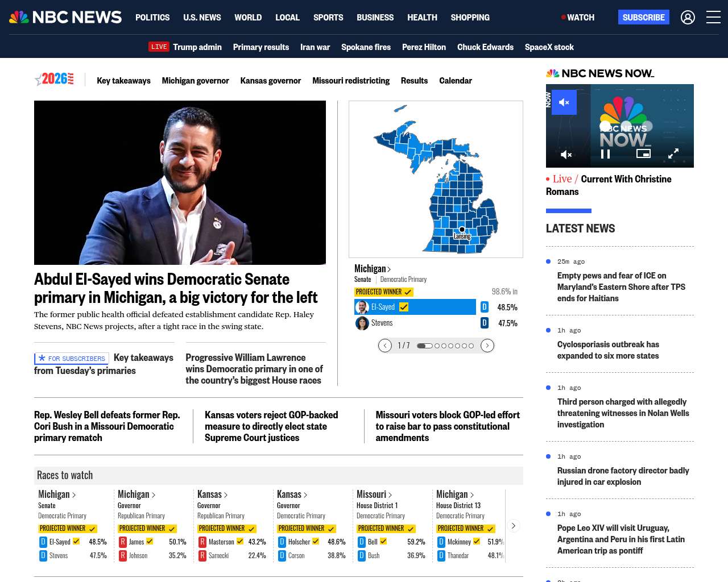Select the Kansas governor election tab

270,81
